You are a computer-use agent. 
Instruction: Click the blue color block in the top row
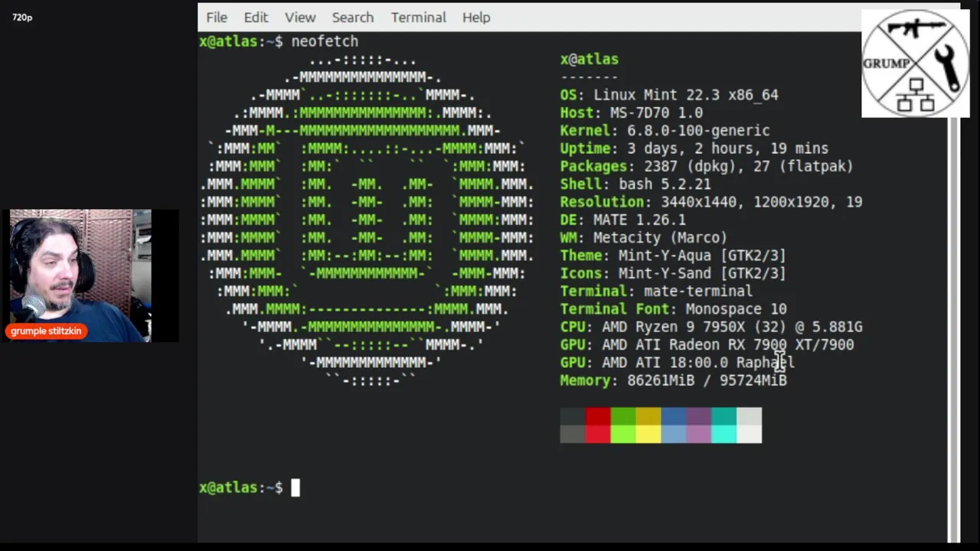click(674, 416)
